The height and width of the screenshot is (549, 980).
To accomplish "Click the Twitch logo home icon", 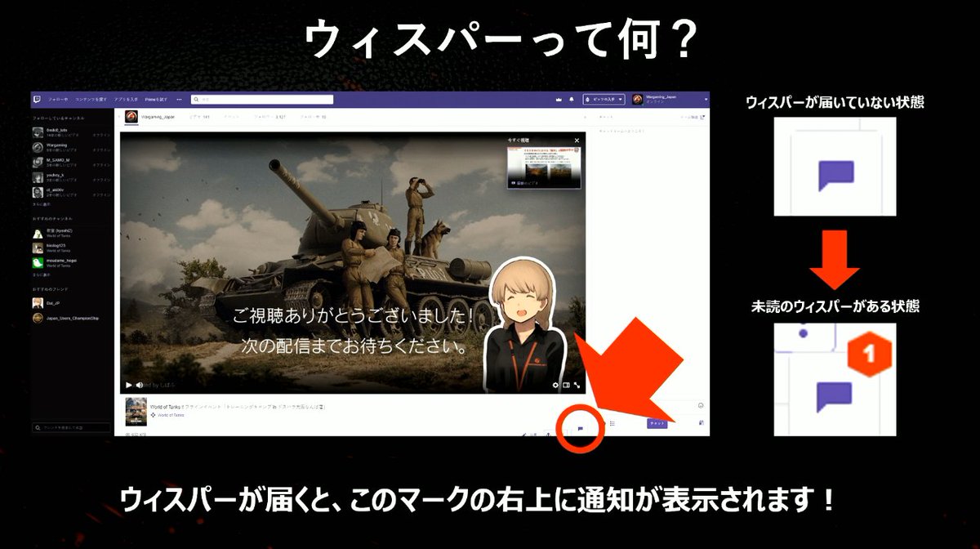I will tap(38, 99).
